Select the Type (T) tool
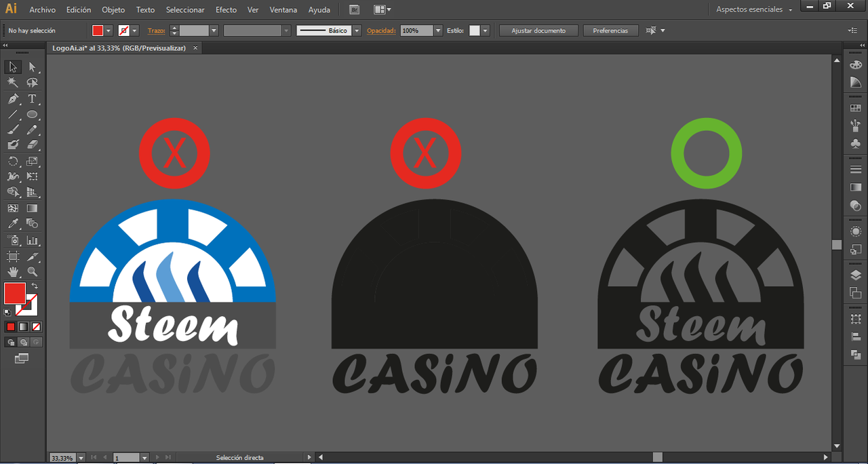The height and width of the screenshot is (464, 868). click(32, 98)
